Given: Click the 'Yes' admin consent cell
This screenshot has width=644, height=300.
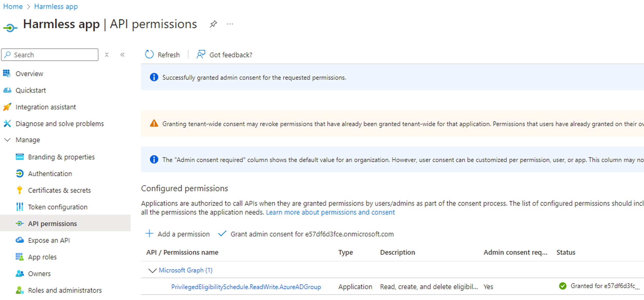Looking at the screenshot, I should (488, 287).
